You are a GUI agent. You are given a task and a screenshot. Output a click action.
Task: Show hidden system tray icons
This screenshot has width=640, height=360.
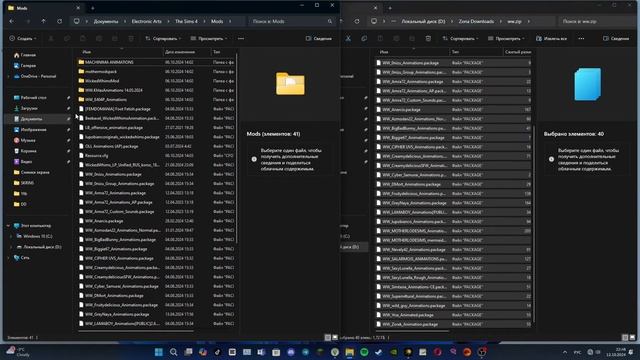[x=565, y=352]
